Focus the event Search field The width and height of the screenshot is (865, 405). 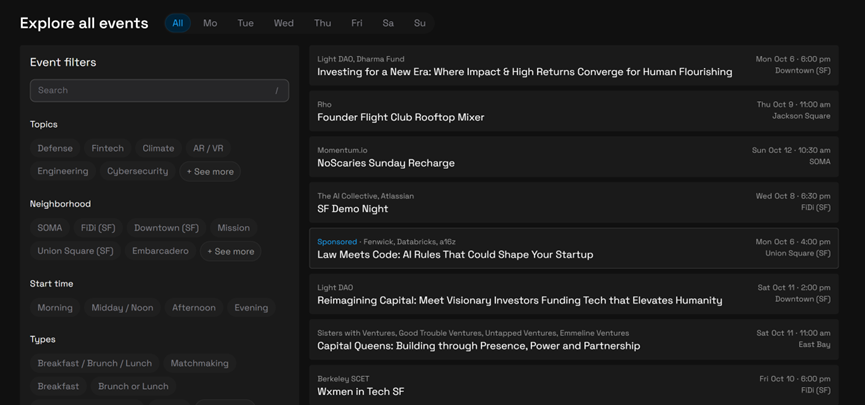159,90
